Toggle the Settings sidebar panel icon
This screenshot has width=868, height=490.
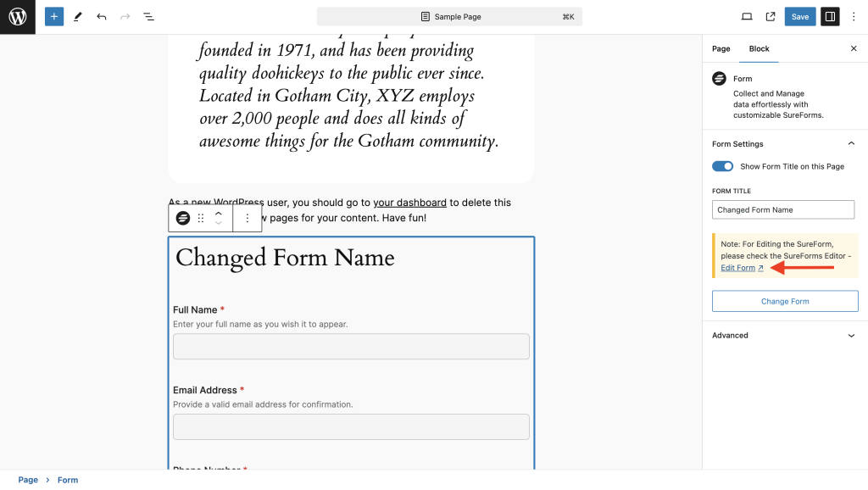pyautogui.click(x=830, y=17)
